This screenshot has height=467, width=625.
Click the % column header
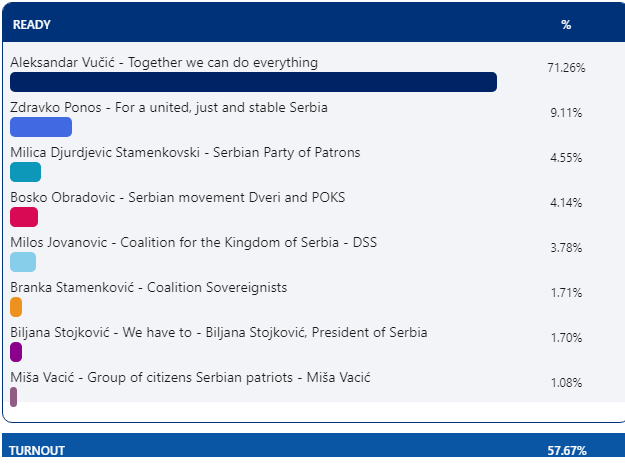[566, 24]
